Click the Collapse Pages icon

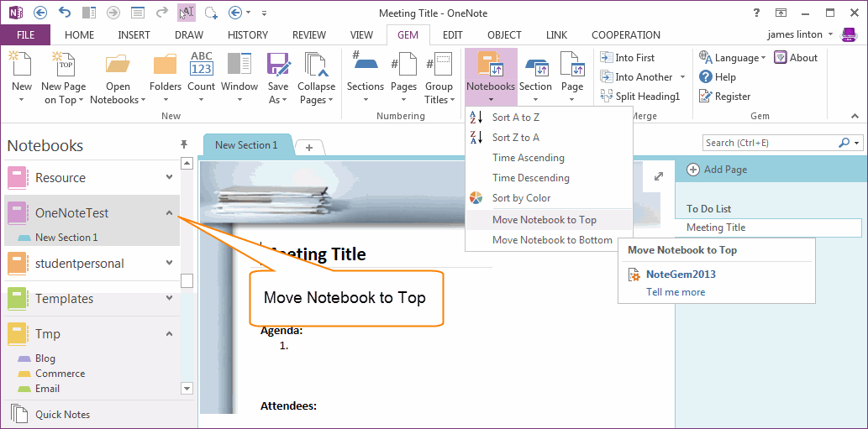(x=316, y=65)
